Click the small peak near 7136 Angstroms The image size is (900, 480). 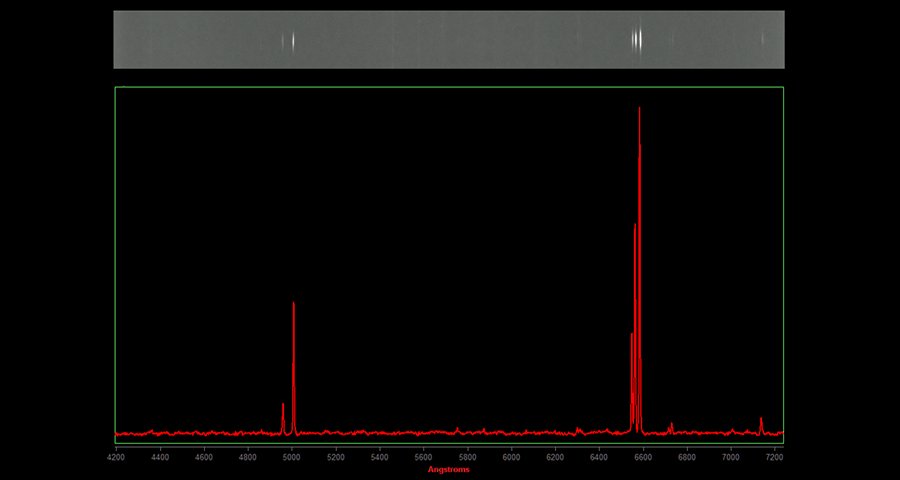point(761,420)
